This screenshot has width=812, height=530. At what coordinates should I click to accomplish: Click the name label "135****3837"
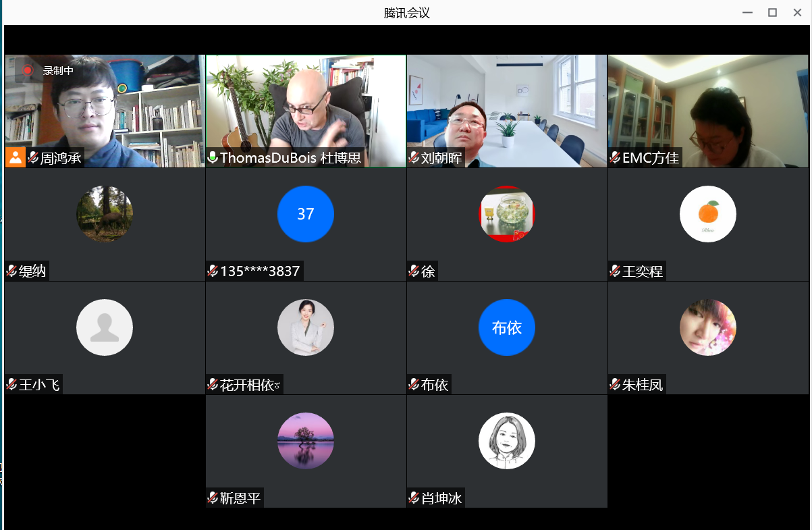point(260,272)
